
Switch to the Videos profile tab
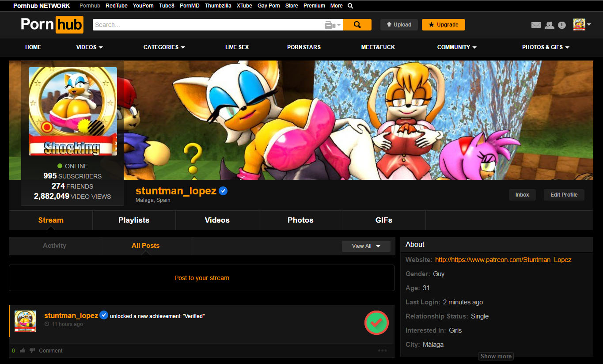click(x=217, y=220)
